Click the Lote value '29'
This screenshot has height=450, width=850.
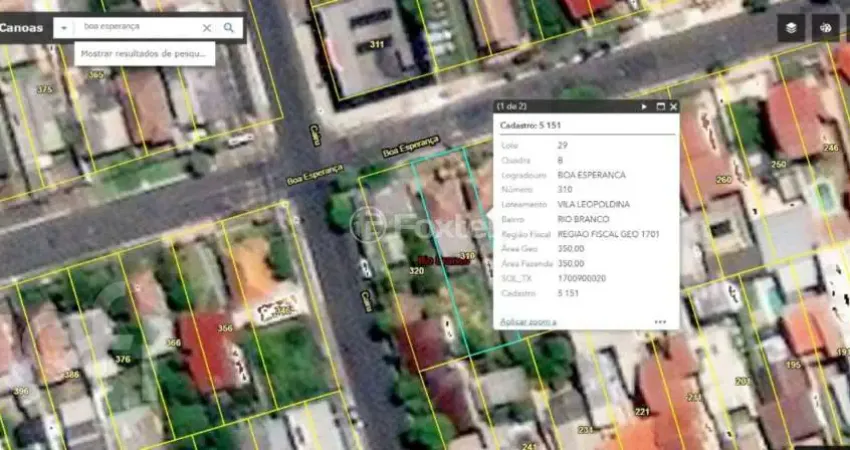(563, 146)
